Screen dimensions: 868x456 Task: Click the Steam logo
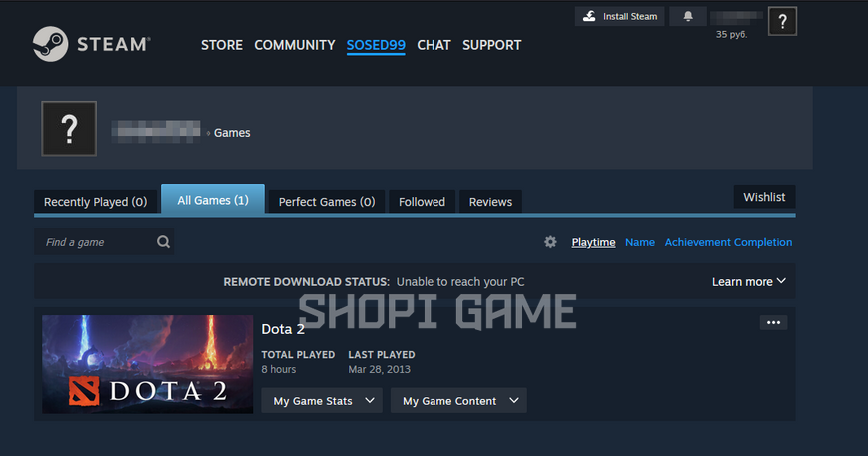point(91,44)
